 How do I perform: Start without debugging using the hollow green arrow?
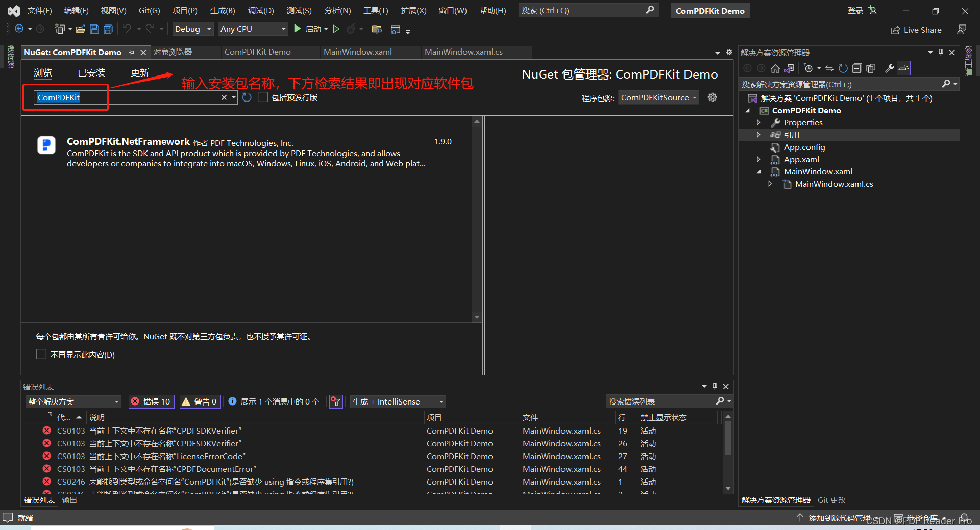pos(336,29)
